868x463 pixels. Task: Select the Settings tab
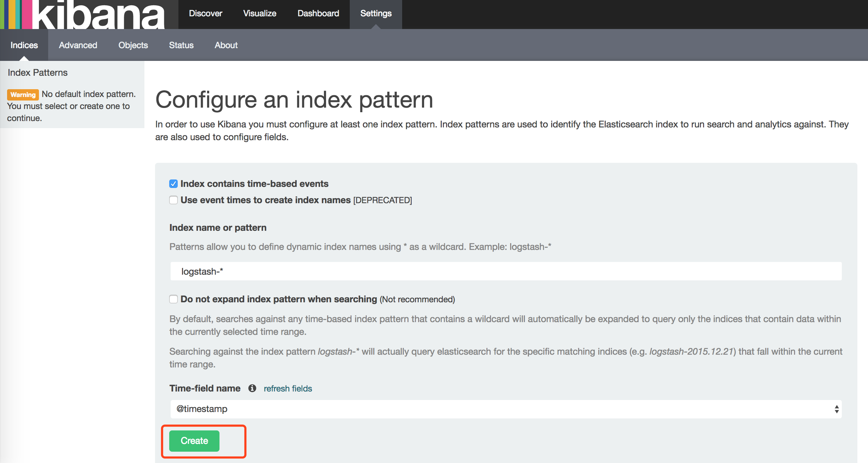tap(376, 13)
